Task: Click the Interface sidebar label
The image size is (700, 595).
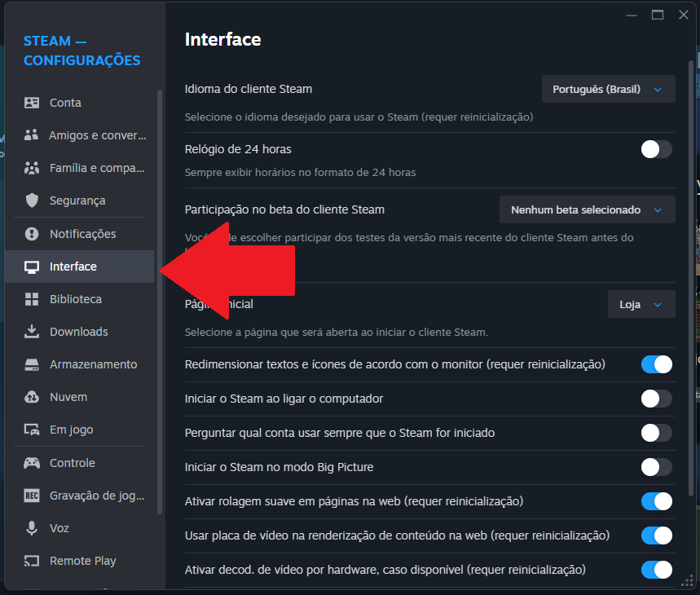Action: point(73,267)
